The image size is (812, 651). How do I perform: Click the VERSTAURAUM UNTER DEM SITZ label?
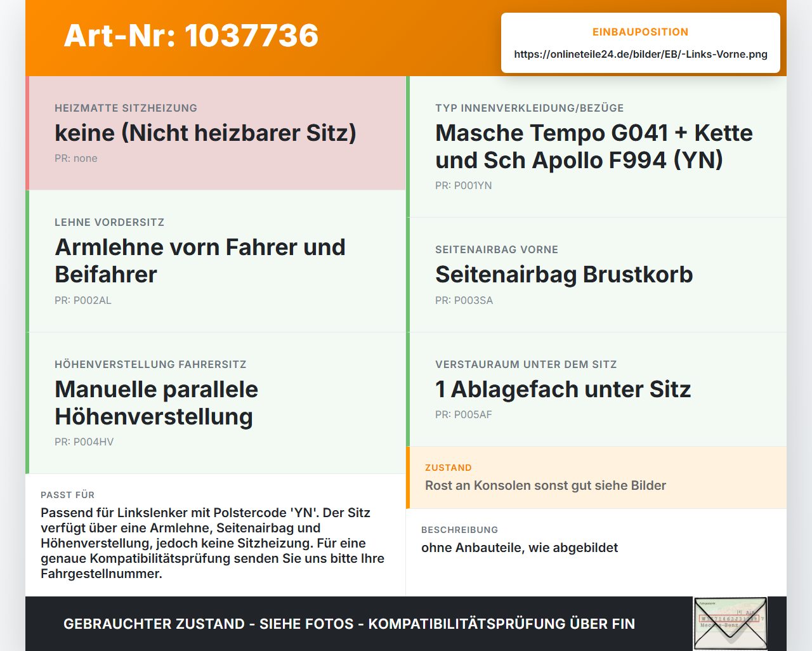coord(526,364)
